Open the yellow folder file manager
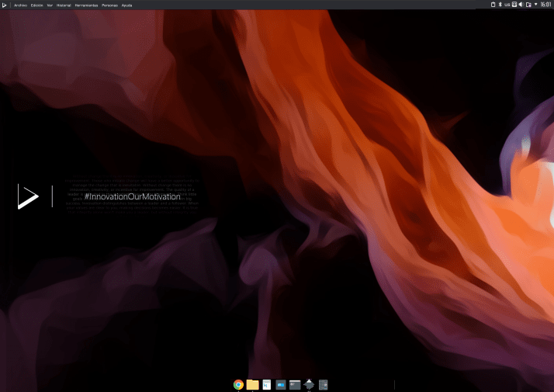This screenshot has height=392, width=554. (253, 384)
